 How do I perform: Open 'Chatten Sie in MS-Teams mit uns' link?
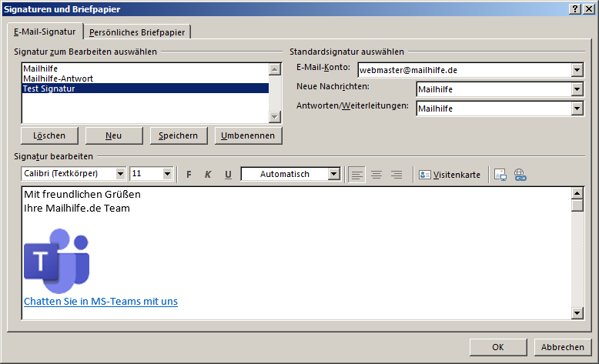click(x=101, y=301)
